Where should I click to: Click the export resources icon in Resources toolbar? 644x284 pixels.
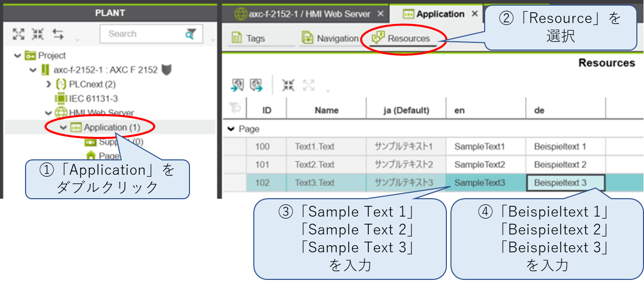pyautogui.click(x=256, y=85)
